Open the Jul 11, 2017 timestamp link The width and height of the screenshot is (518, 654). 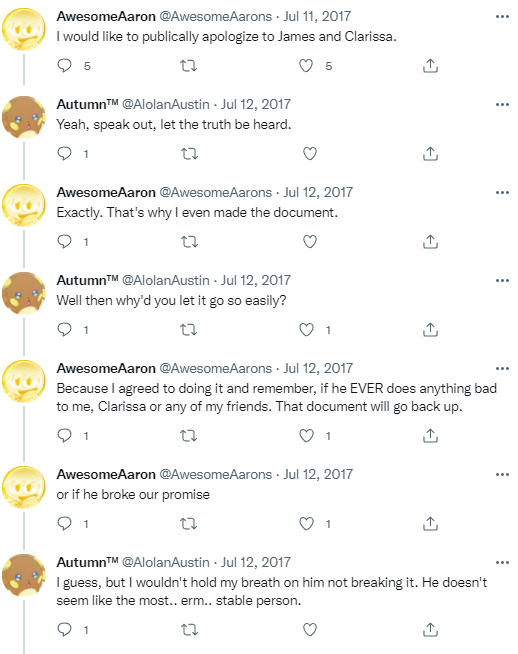317,16
